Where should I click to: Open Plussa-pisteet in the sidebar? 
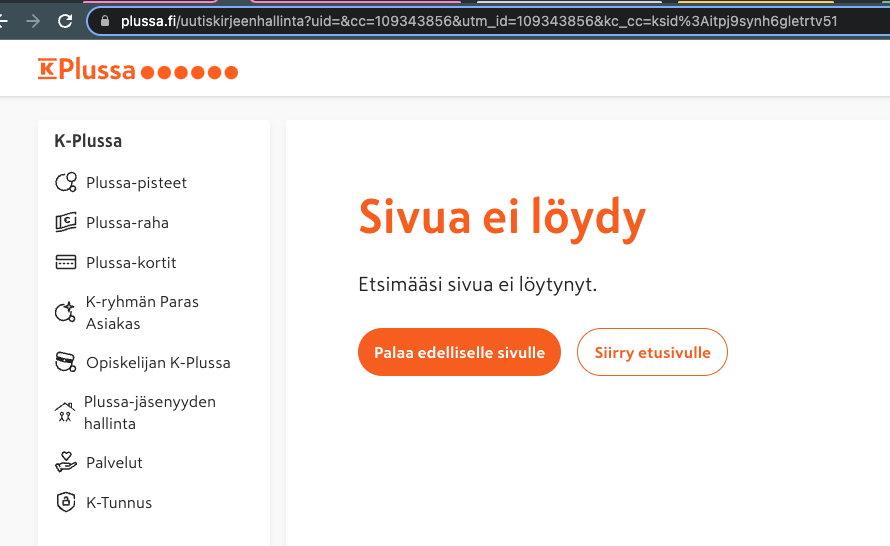[136, 183]
